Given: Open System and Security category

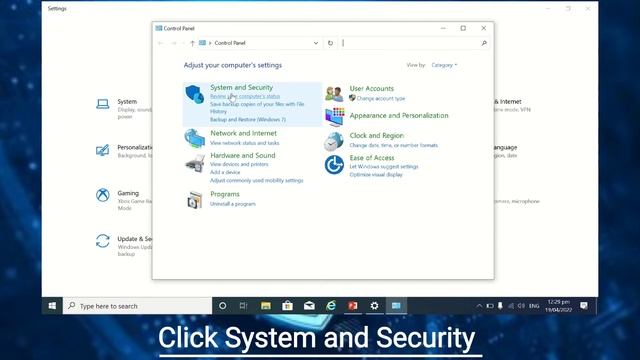Looking at the screenshot, I should 242,87.
